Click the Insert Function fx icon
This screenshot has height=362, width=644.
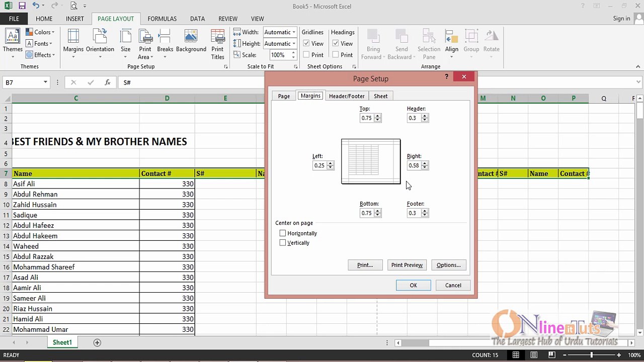[107, 82]
